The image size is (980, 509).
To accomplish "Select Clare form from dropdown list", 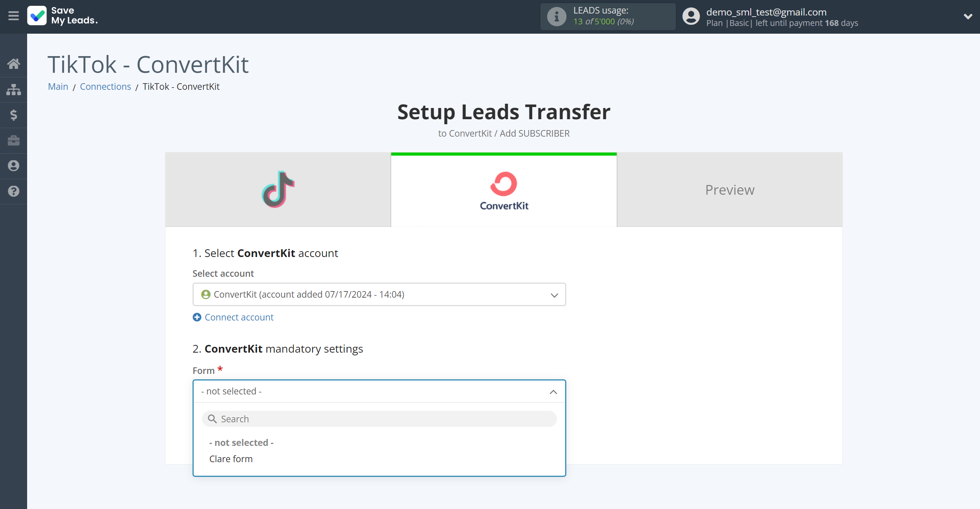I will tap(231, 458).
